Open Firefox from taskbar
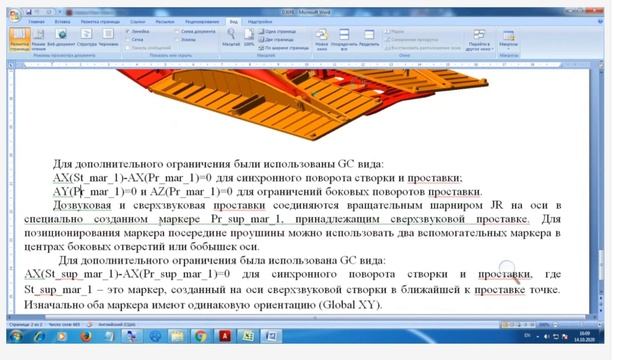The height and width of the screenshot is (360, 640). [x=85, y=336]
